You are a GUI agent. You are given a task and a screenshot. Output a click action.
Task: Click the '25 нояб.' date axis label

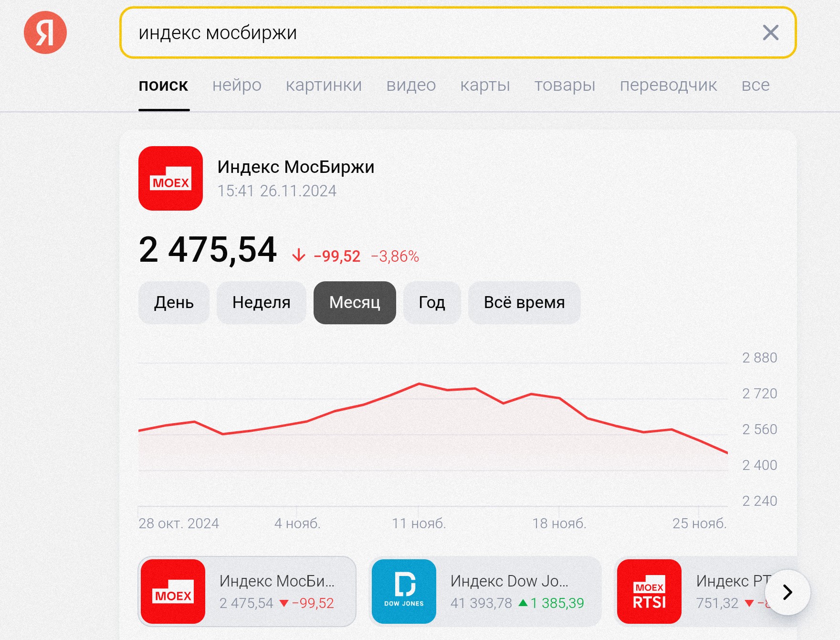coord(699,523)
